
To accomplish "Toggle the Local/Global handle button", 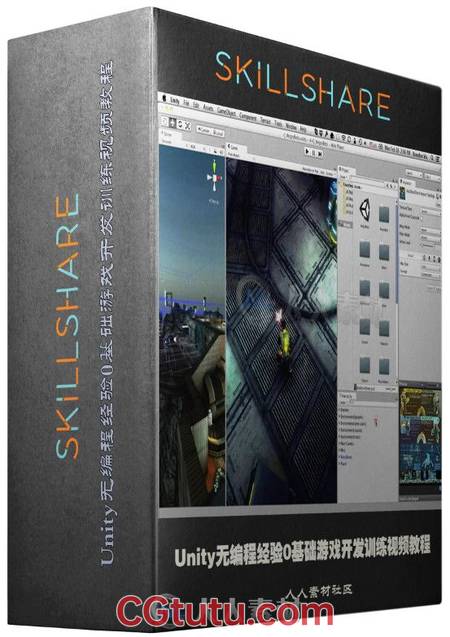I will click(x=218, y=132).
